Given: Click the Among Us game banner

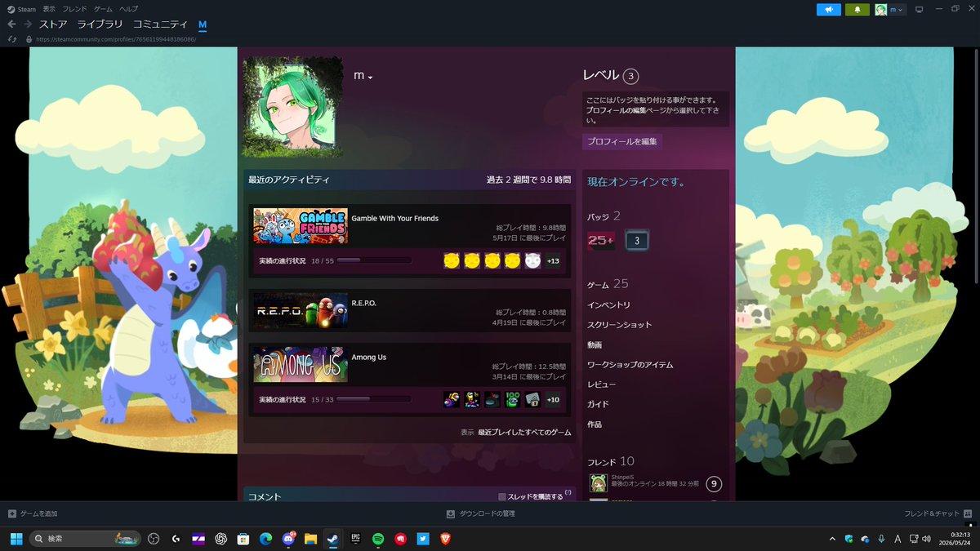Looking at the screenshot, I should pos(301,364).
